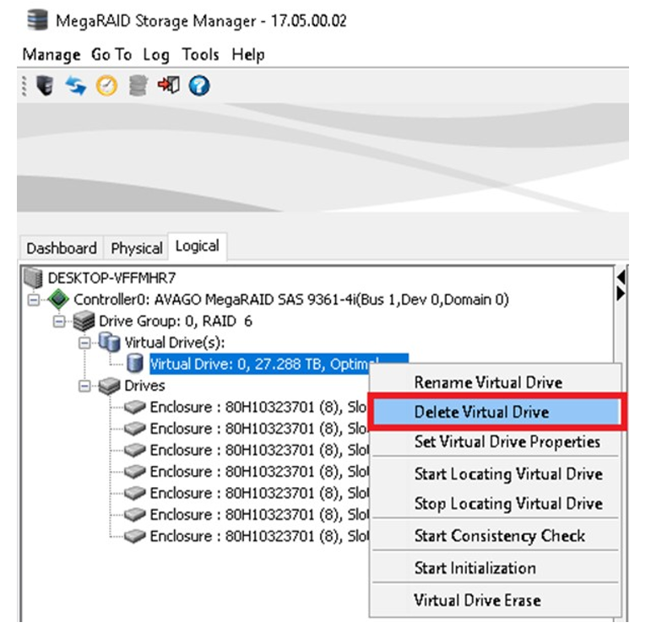Click the Drives folder disk icon
651x644 pixels.
(x=110, y=386)
